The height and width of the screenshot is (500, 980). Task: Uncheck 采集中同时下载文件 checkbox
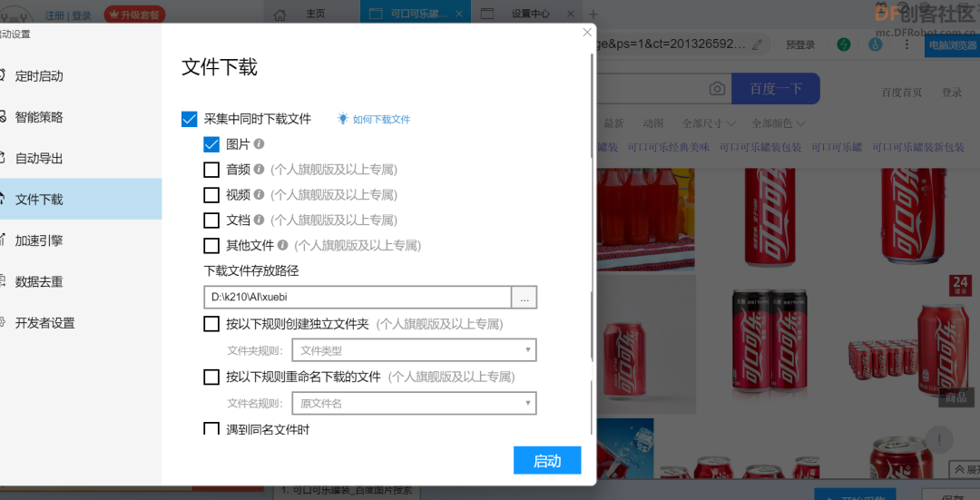pyautogui.click(x=190, y=119)
